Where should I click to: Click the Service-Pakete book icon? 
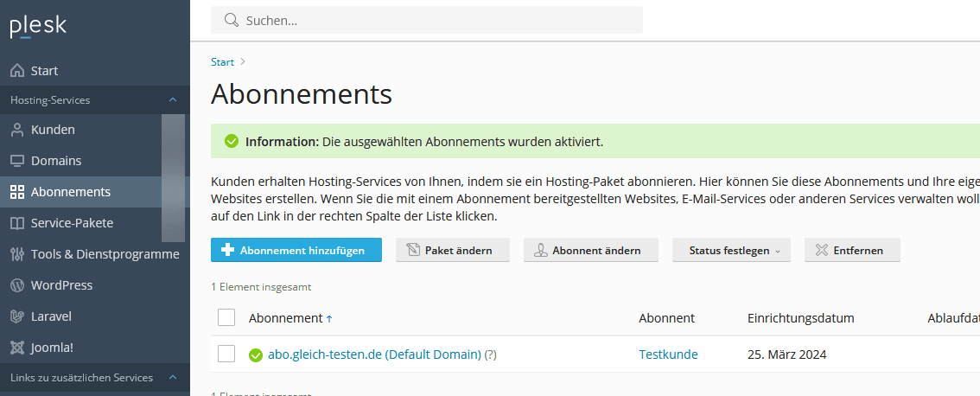(17, 223)
